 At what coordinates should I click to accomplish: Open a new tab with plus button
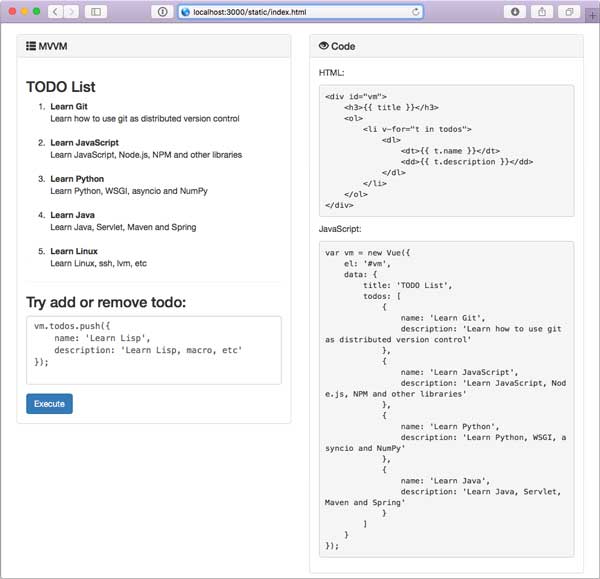point(592,16)
